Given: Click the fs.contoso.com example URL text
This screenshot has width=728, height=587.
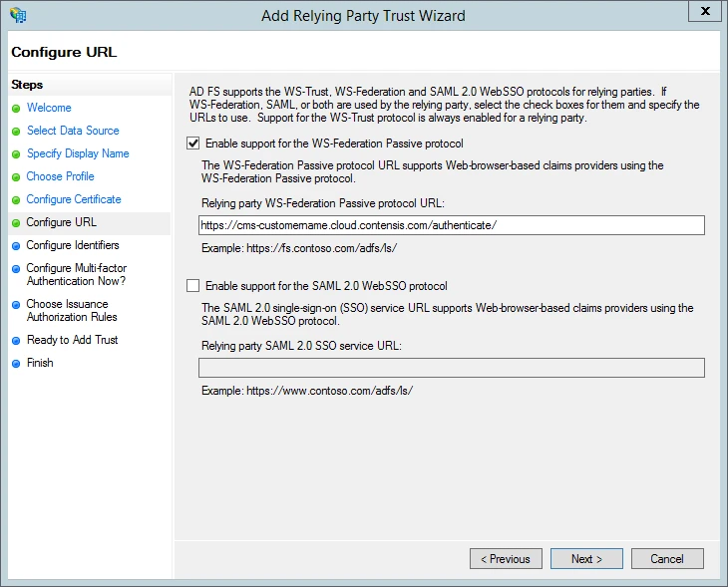Looking at the screenshot, I should click(x=321, y=248).
